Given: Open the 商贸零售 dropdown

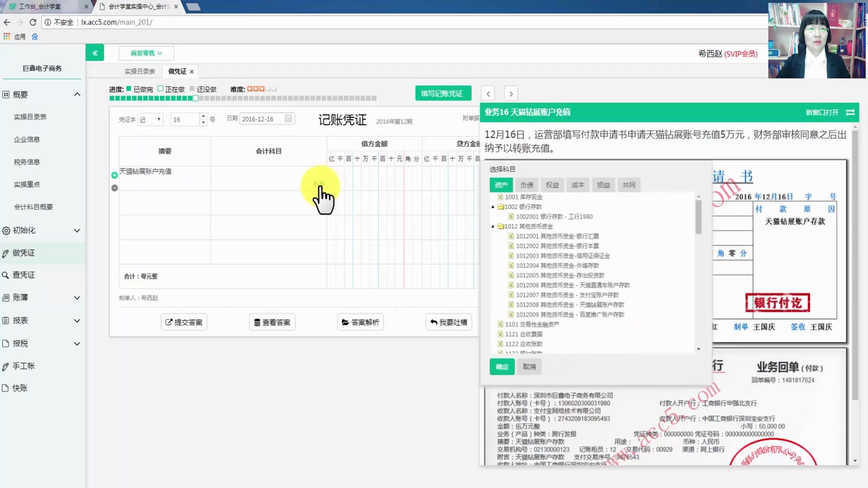Looking at the screenshot, I should click(146, 53).
